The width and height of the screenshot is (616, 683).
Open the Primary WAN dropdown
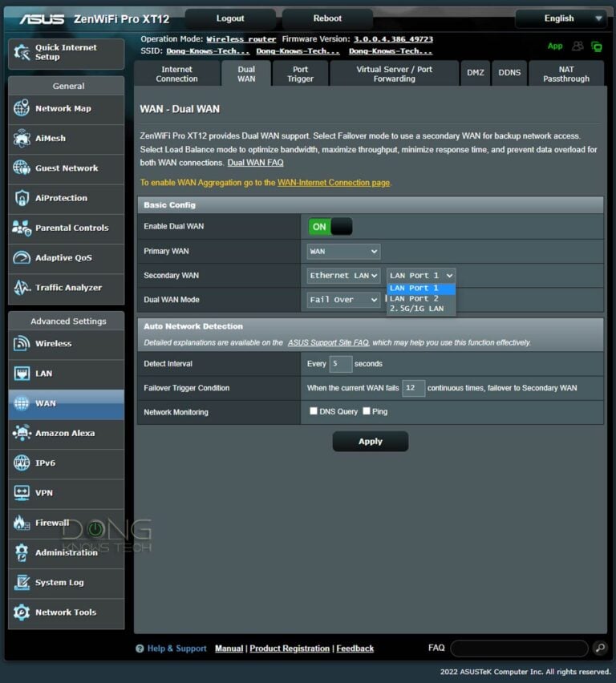[x=343, y=252]
